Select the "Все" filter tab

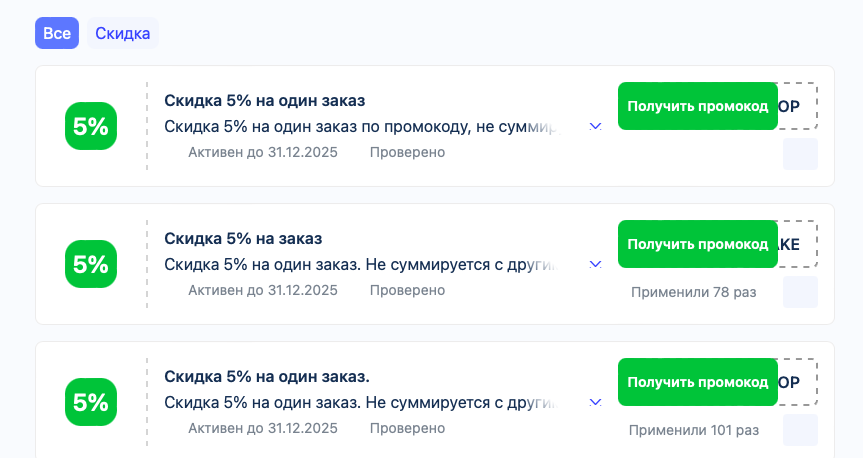[57, 33]
